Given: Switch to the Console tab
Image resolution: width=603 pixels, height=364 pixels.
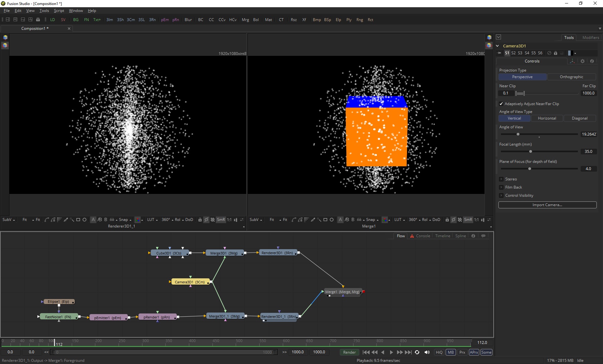Looking at the screenshot, I should [423, 236].
